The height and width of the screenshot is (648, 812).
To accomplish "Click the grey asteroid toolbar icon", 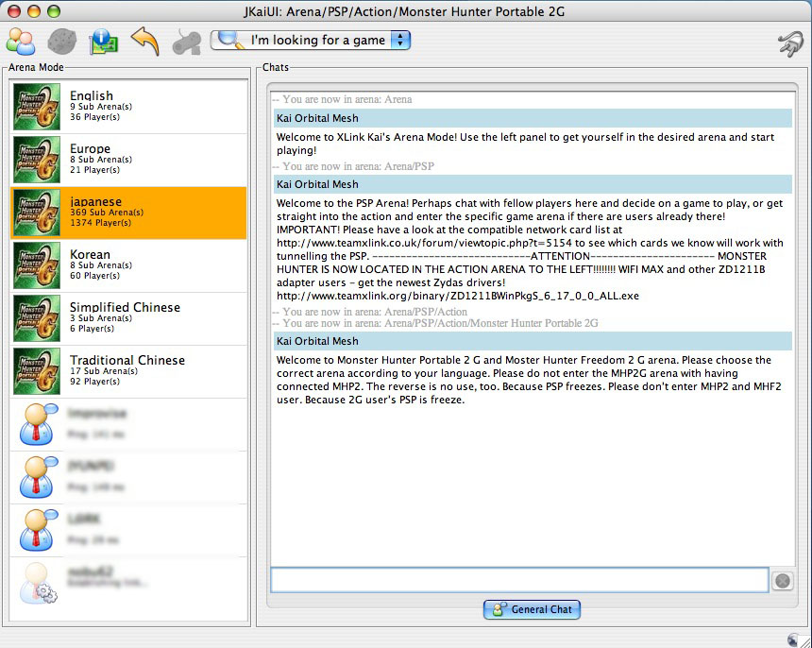I will click(61, 42).
